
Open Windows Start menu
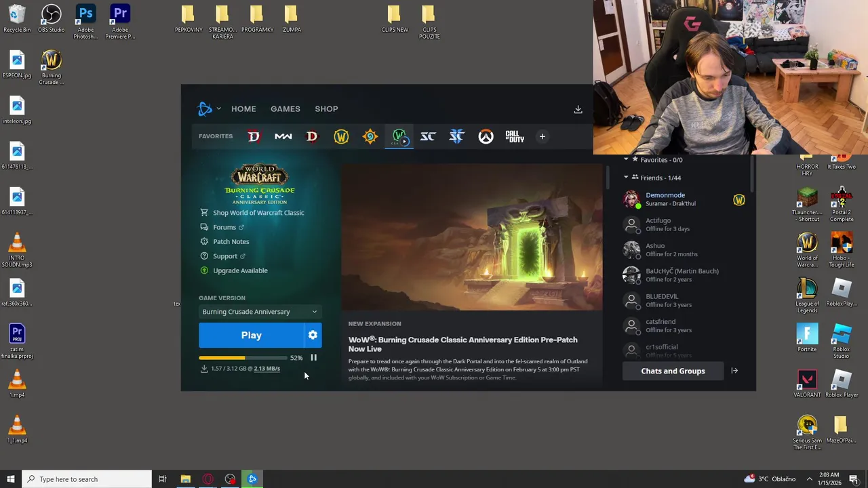coord(10,479)
